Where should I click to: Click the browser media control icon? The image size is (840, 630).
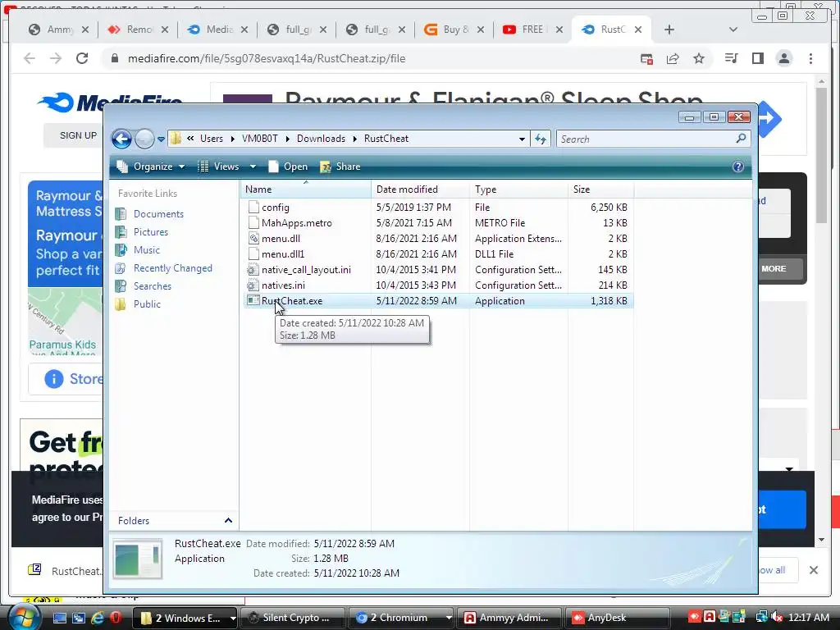731,58
